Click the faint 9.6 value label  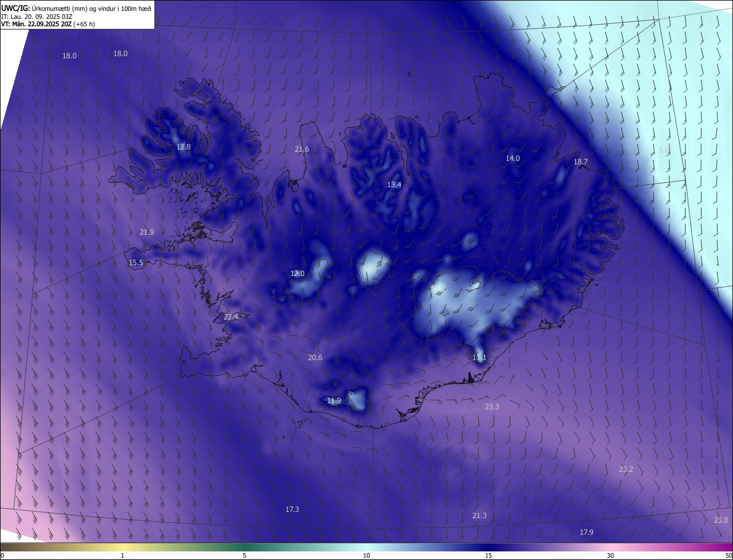pyautogui.click(x=664, y=151)
